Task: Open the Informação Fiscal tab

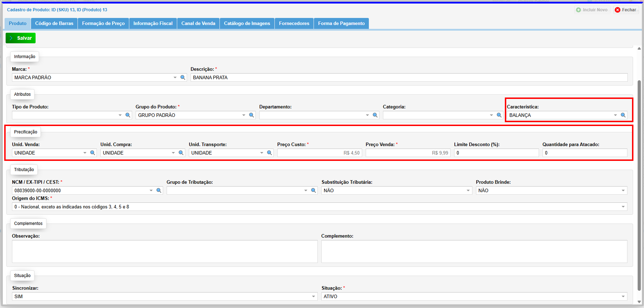Action: [x=153, y=23]
